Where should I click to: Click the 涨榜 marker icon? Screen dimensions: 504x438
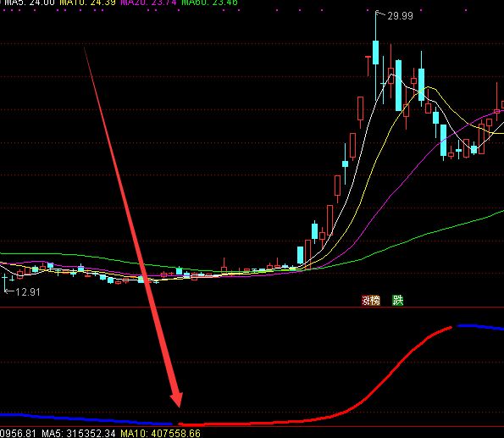371,301
